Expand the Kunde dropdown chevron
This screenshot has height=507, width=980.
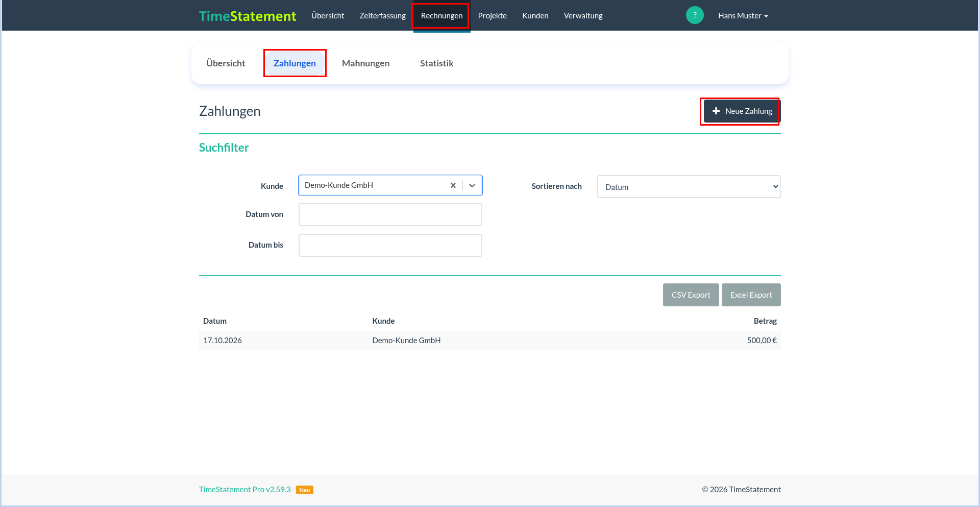[x=472, y=185]
